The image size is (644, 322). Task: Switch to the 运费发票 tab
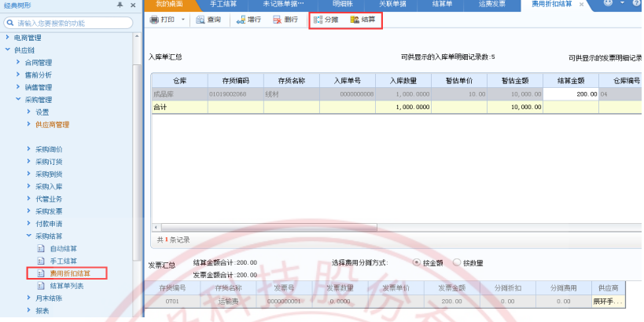tap(492, 4)
